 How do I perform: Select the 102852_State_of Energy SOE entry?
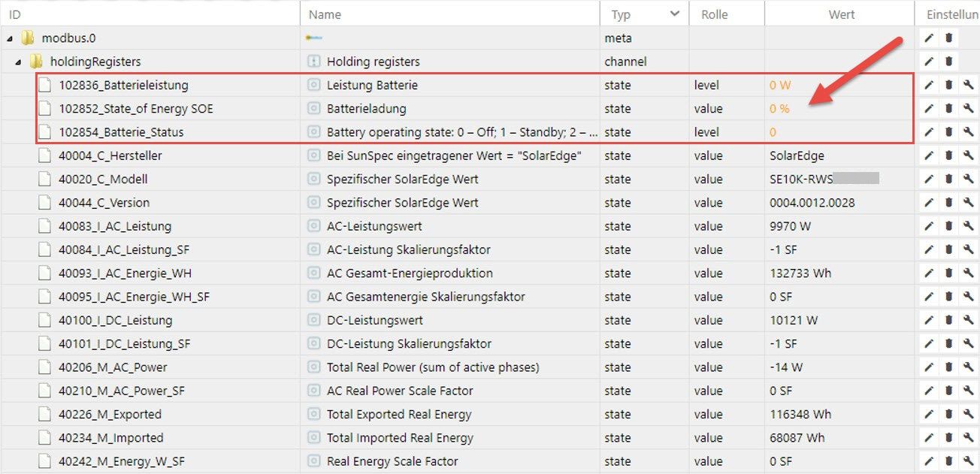(x=136, y=108)
